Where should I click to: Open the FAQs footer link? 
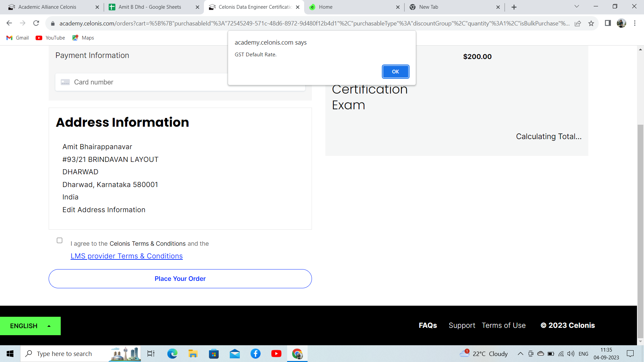point(428,325)
